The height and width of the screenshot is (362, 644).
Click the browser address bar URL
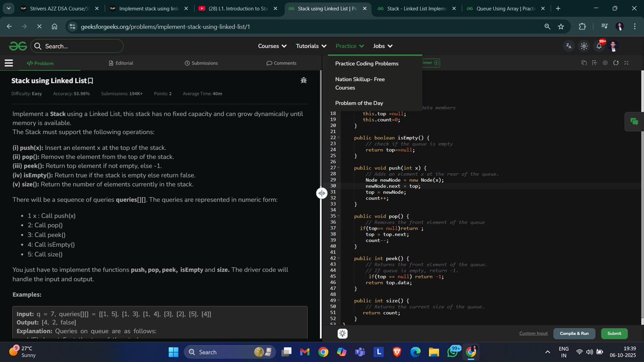pyautogui.click(x=166, y=26)
